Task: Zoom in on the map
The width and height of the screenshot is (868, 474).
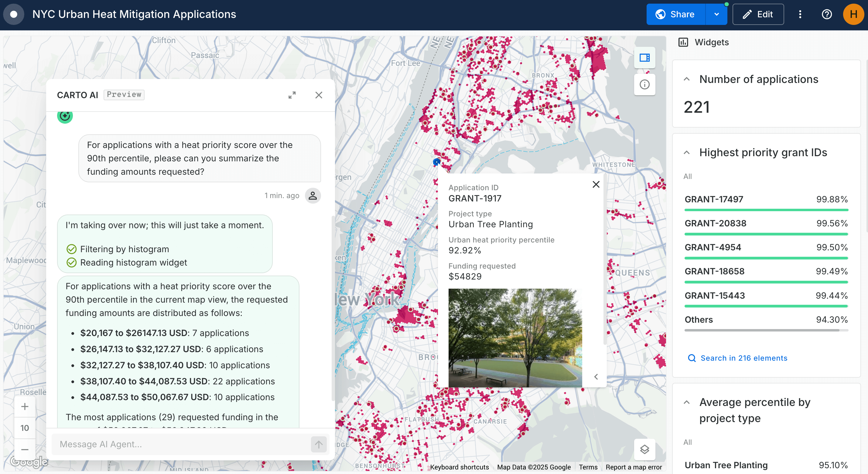Action: [x=25, y=406]
